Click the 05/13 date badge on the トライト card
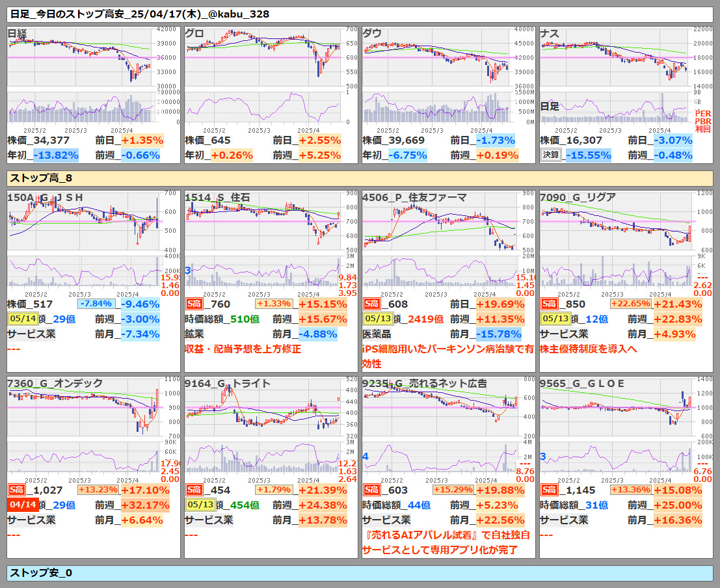This screenshot has width=720, height=588. point(201,505)
